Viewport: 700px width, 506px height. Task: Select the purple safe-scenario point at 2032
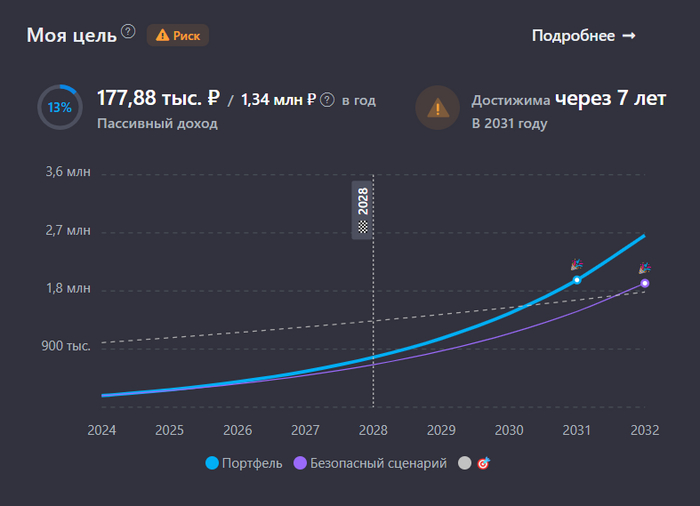645,284
